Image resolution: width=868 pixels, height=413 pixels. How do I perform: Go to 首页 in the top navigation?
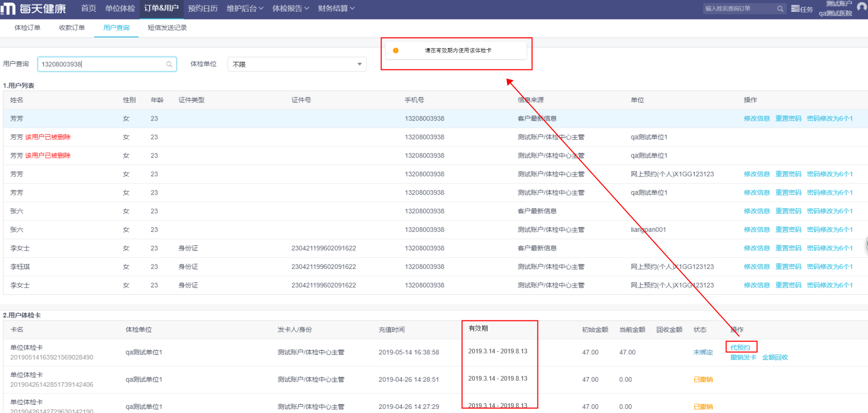(x=89, y=9)
